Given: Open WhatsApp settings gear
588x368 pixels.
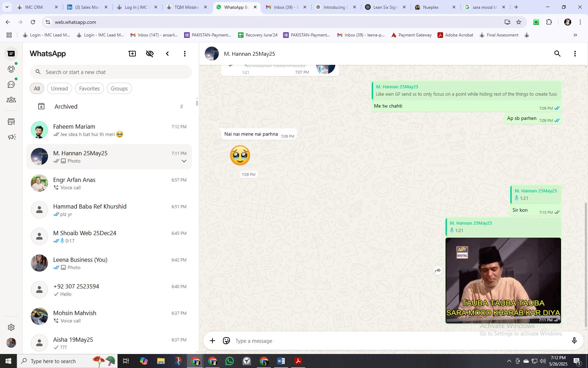Looking at the screenshot, I should (x=11, y=327).
